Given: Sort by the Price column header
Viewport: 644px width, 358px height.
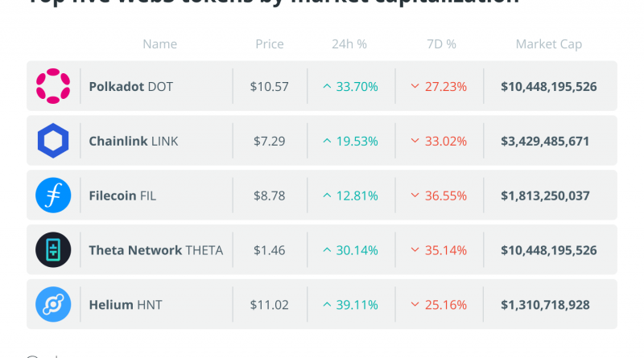Looking at the screenshot, I should tap(269, 44).
